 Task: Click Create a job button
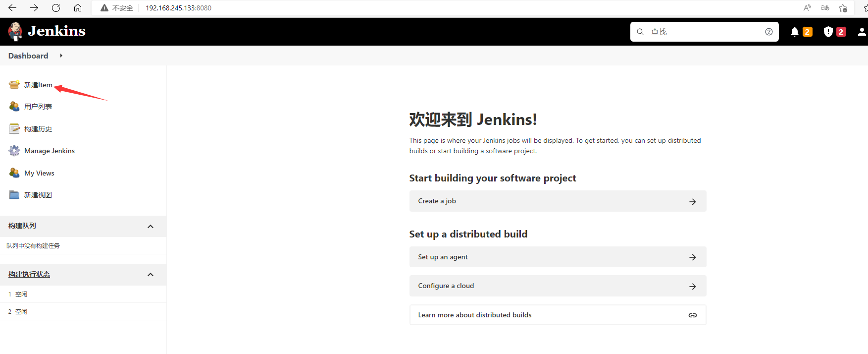(558, 201)
